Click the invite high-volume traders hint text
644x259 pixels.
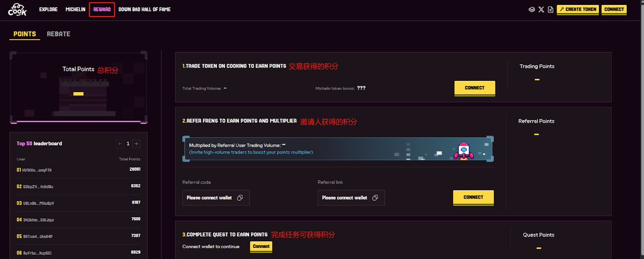(x=251, y=152)
